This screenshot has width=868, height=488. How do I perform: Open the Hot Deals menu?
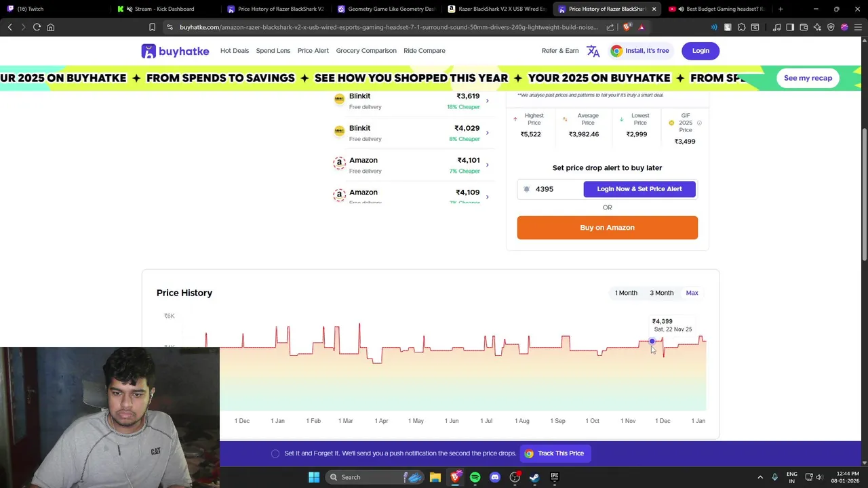coord(235,51)
